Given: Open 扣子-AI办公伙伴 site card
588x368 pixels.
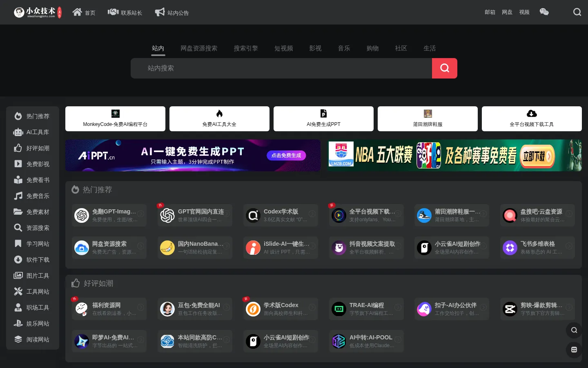Looking at the screenshot, I should tap(452, 309).
